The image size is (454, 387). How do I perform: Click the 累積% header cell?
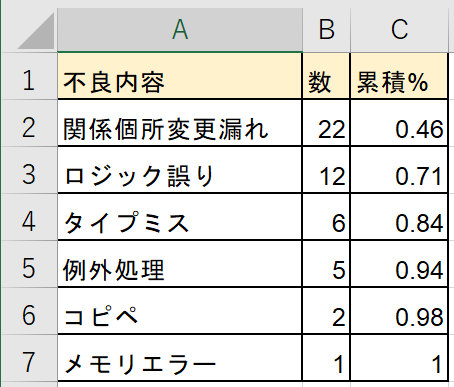tap(399, 76)
